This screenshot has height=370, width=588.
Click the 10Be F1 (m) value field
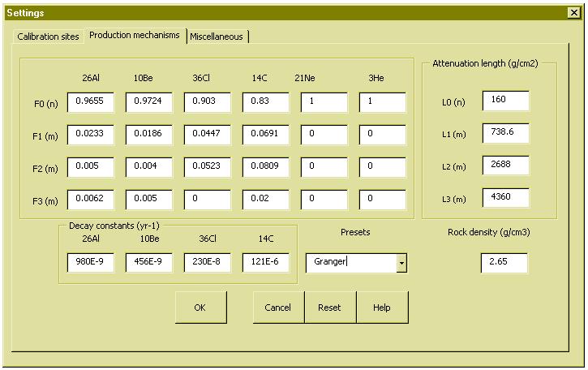pyautogui.click(x=148, y=134)
